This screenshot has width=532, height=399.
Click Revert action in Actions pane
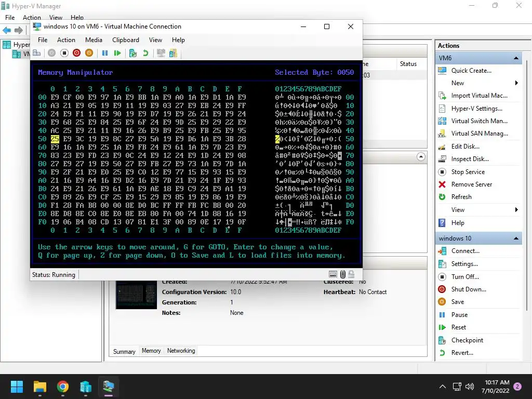pos(462,353)
